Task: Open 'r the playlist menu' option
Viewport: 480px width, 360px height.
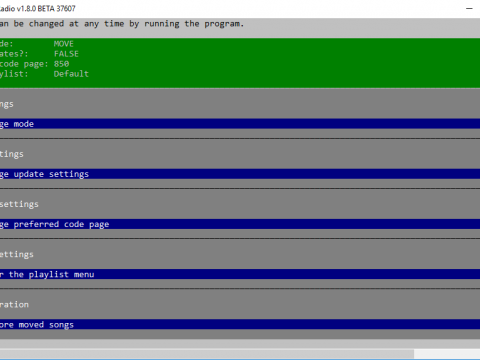Action: point(240,274)
